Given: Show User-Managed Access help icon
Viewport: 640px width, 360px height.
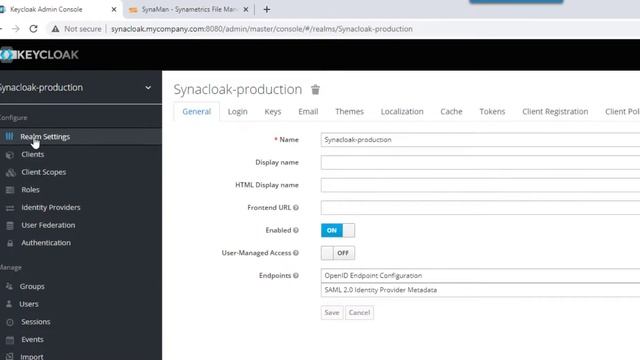Looking at the screenshot, I should pos(296,253).
